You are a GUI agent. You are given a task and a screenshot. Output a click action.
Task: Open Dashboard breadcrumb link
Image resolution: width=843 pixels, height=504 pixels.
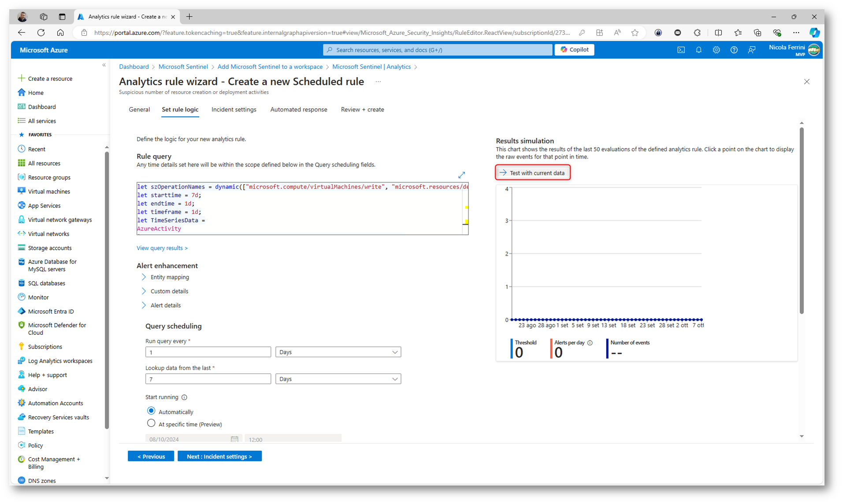click(134, 67)
